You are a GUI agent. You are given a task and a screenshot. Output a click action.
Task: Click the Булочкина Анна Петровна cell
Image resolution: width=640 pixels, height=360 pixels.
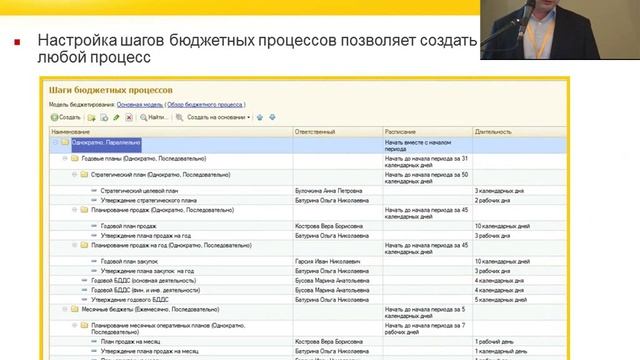click(338, 191)
